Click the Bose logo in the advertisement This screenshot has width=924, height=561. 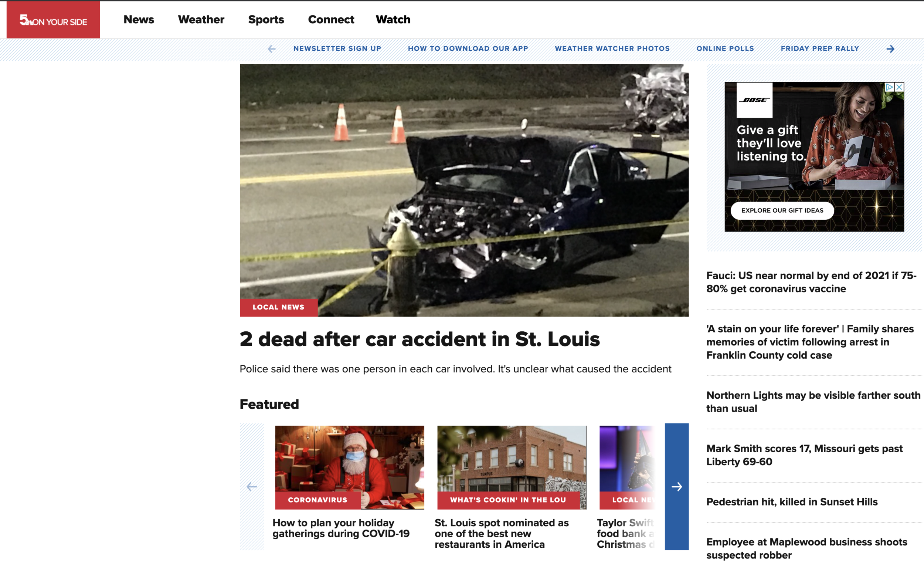click(x=754, y=100)
